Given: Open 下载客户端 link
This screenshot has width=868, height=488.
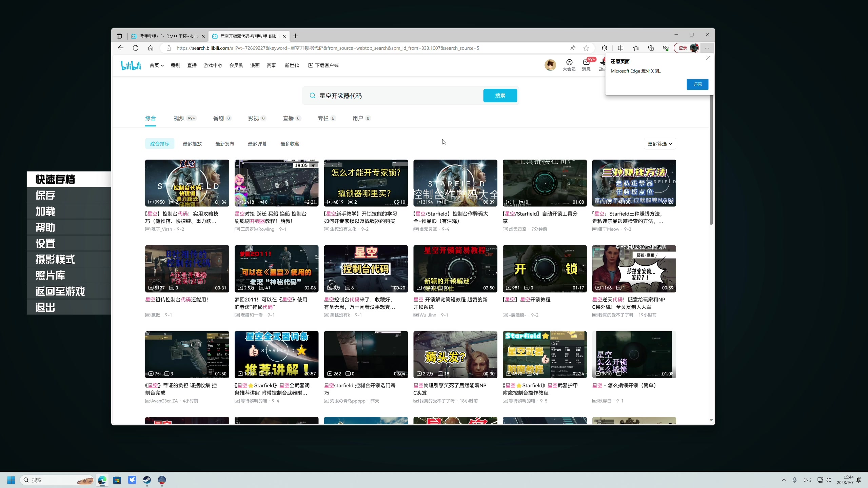Looking at the screenshot, I should pos(323,65).
